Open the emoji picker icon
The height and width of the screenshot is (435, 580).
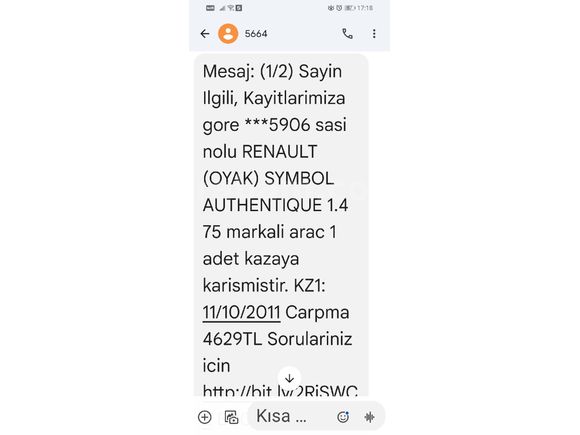(343, 417)
